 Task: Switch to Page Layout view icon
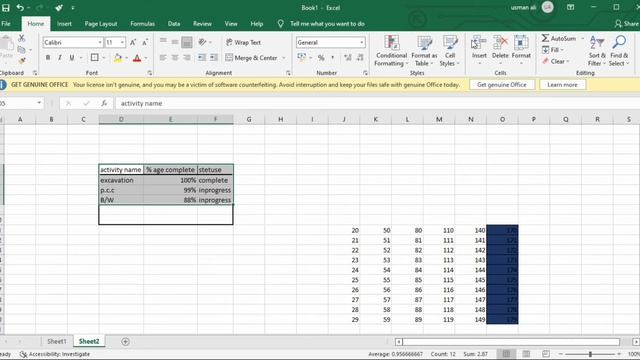[x=526, y=354]
